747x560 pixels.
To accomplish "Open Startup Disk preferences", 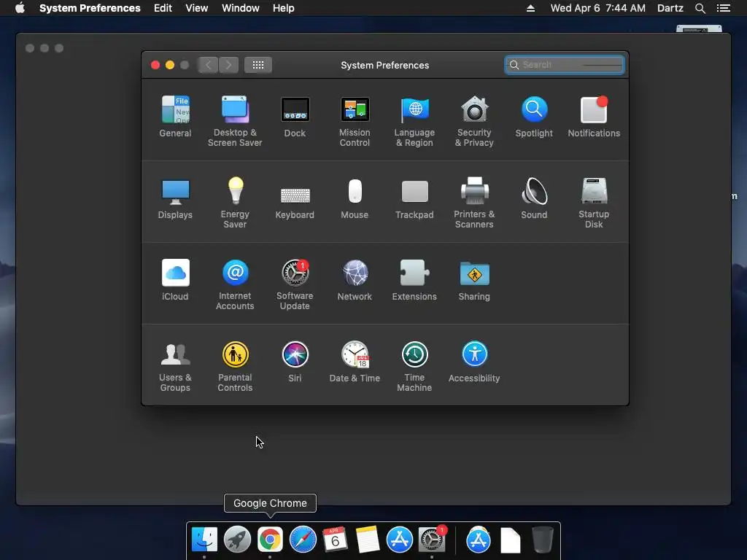I will point(594,203).
